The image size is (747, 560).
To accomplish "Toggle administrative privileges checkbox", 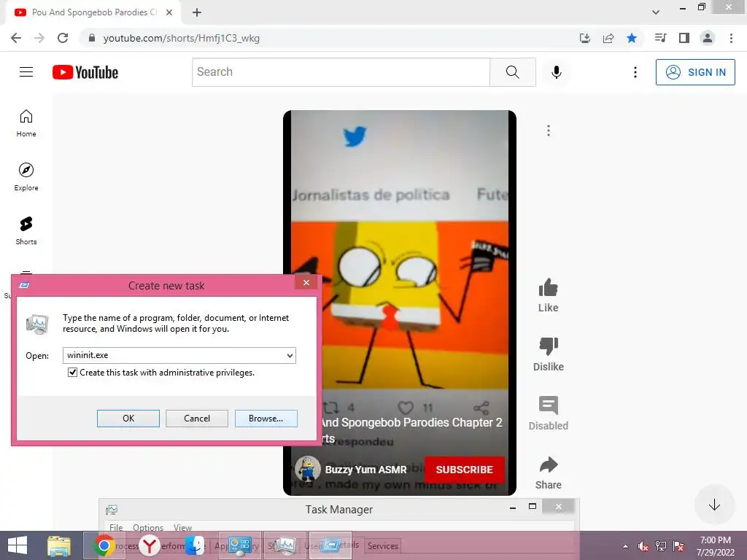I will tap(72, 373).
